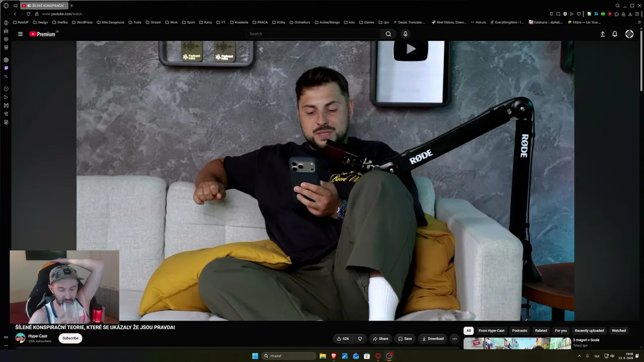Screen dimensions: 644x362
Task: Share this video
Action: (x=380, y=339)
